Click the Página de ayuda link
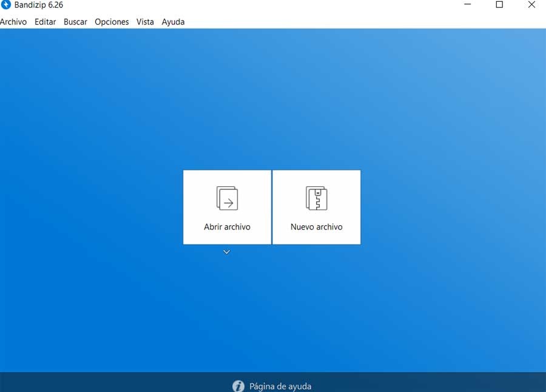Screen dimensions: 546x392 coord(280,386)
